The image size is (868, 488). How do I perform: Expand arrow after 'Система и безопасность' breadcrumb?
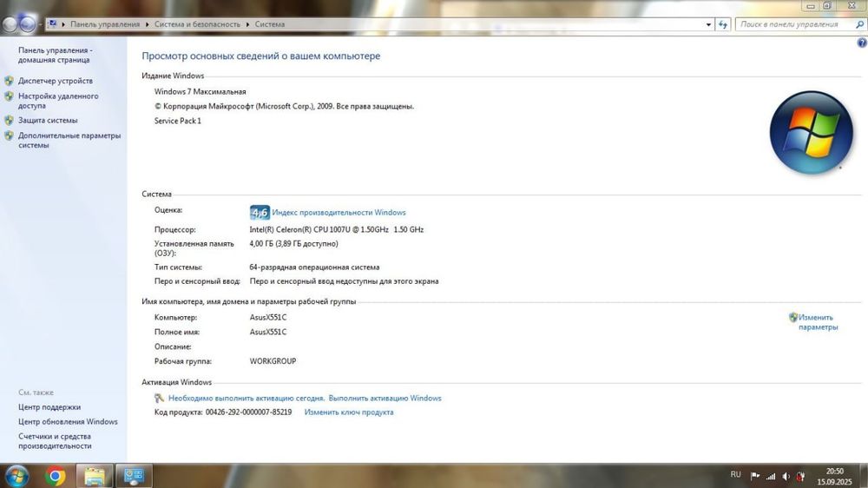tap(247, 24)
